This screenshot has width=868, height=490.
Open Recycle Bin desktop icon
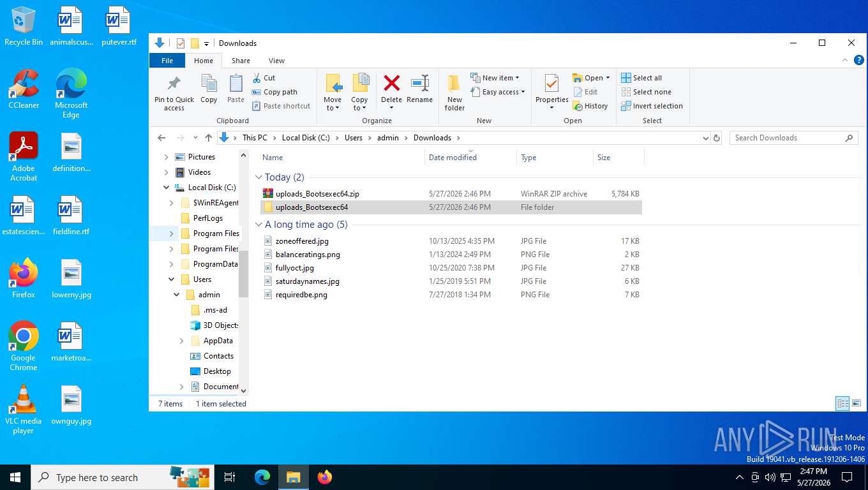(24, 27)
